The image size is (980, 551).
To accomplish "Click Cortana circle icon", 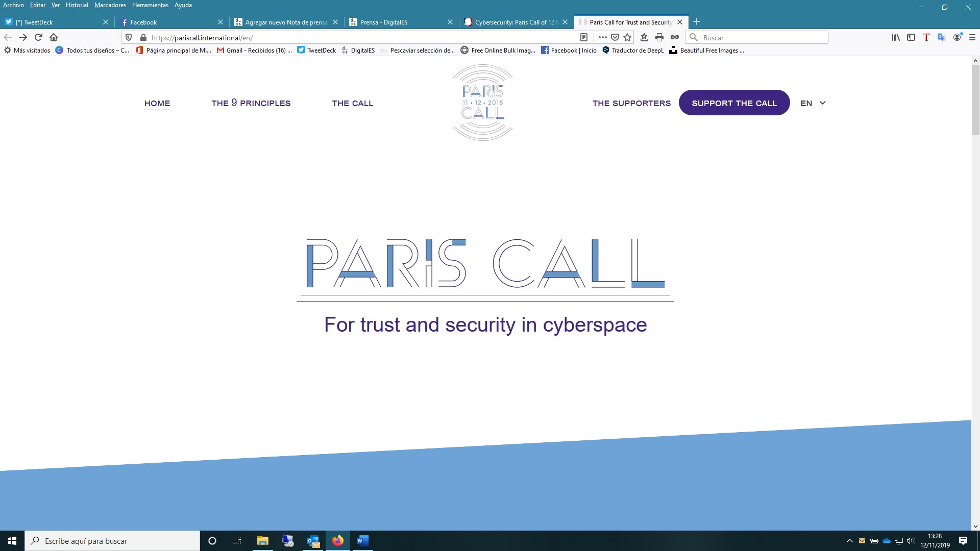I will point(212,541).
